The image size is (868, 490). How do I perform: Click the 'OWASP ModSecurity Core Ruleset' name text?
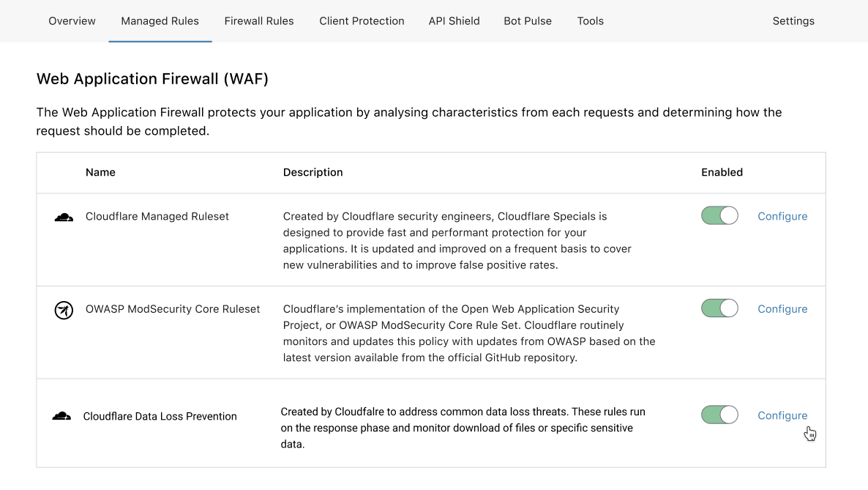[x=173, y=309]
